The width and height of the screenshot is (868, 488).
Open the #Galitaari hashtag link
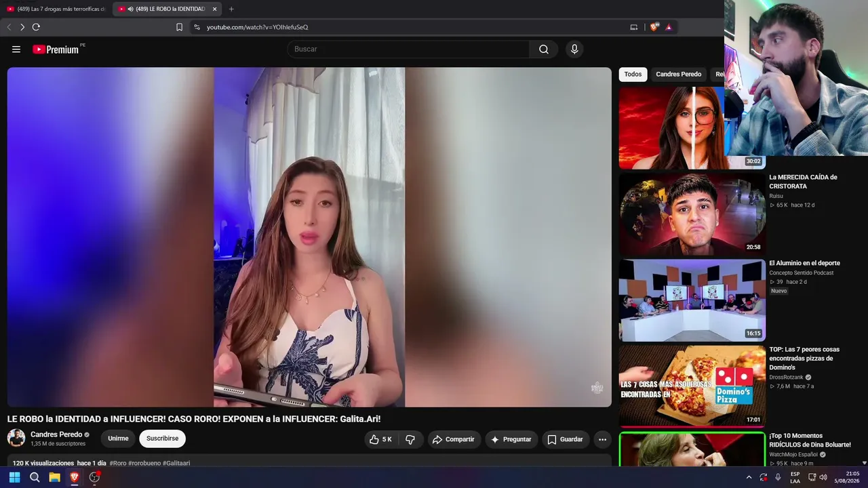click(x=176, y=464)
